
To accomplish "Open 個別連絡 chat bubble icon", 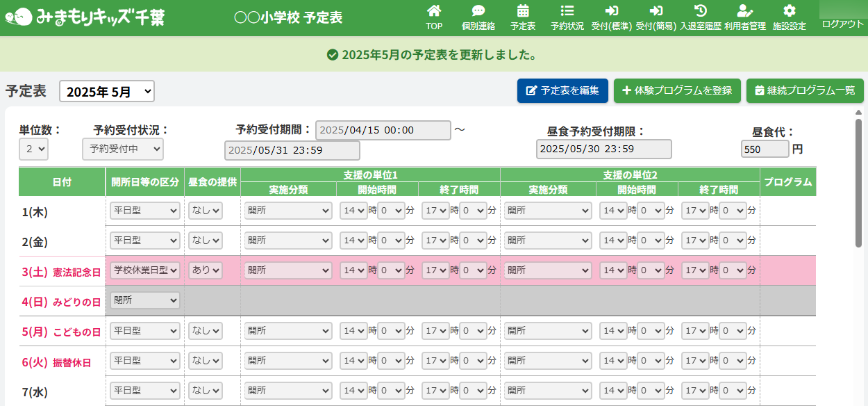I will tap(478, 17).
